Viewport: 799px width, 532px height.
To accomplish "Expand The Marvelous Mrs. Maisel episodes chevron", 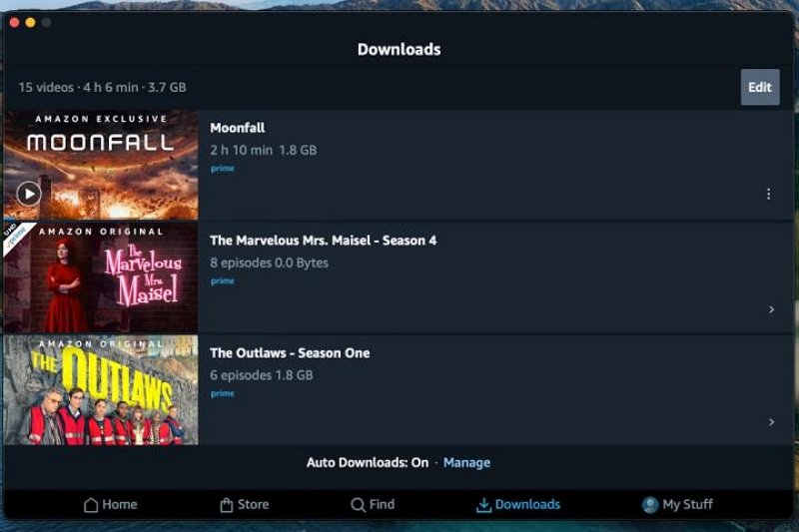I will (x=771, y=309).
